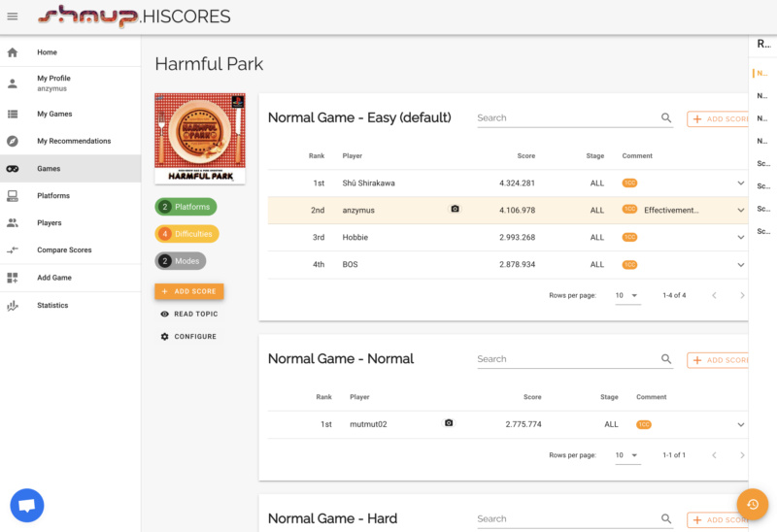The width and height of the screenshot is (777, 532).
Task: Expand the Shû Shirakawa score row
Action: [x=741, y=183]
